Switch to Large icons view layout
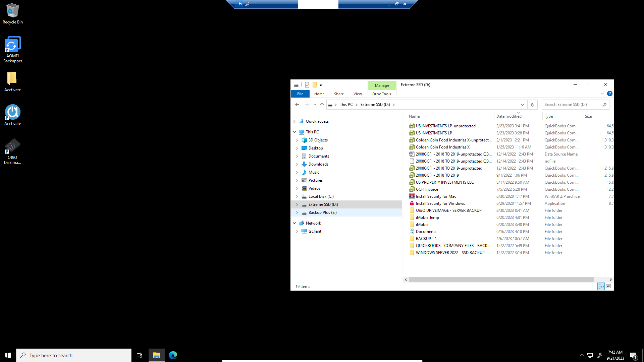Viewport: 644px width, 362px height. click(x=608, y=286)
